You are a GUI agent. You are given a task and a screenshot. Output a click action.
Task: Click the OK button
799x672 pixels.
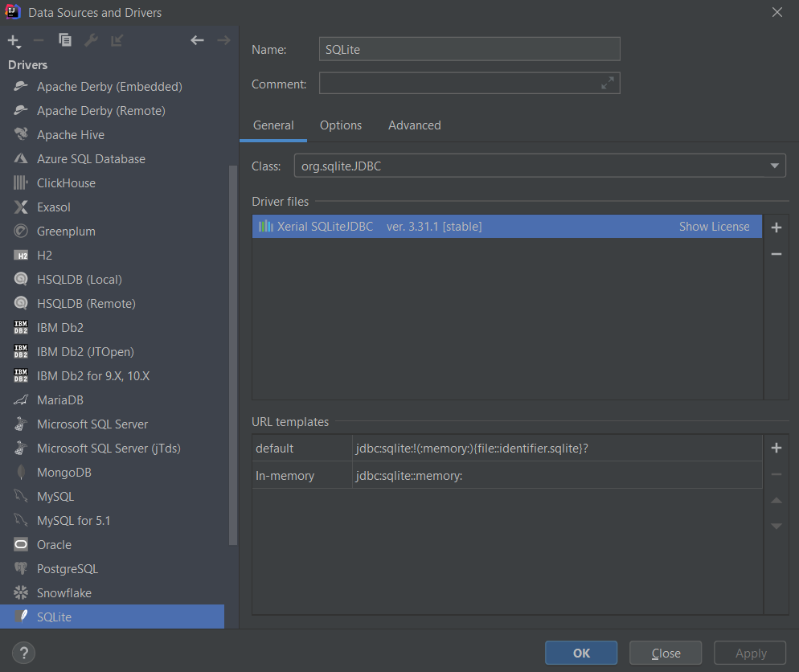[581, 653]
